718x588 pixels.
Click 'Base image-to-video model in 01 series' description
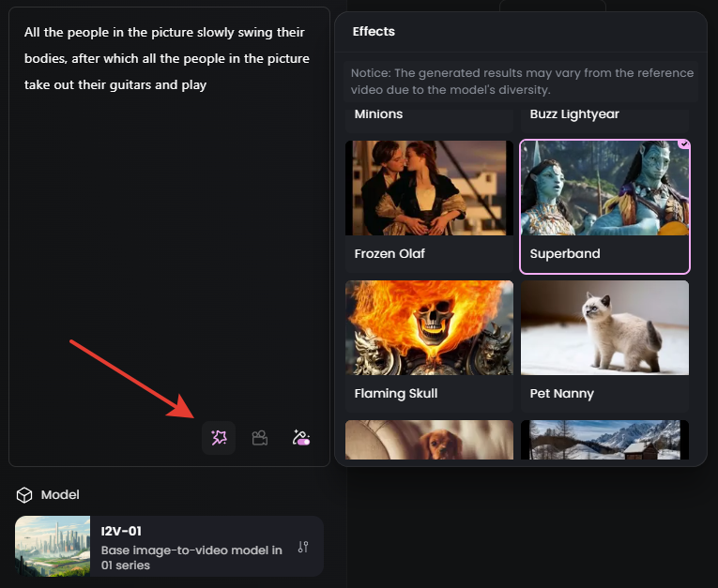click(x=191, y=557)
